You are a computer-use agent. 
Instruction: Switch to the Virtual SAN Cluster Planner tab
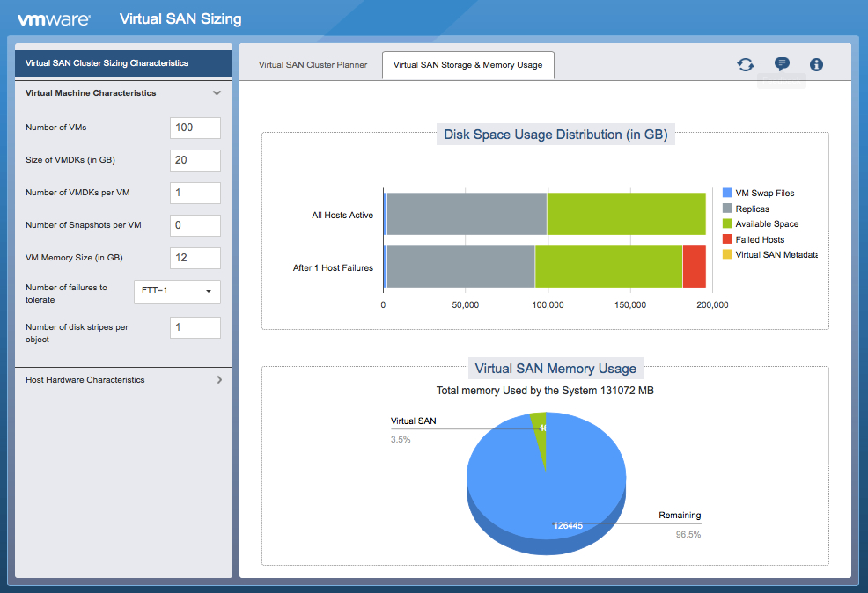pyautogui.click(x=313, y=64)
